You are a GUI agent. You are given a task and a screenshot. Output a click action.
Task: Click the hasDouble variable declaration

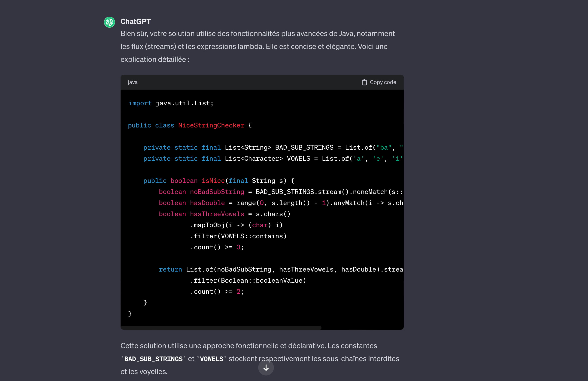pos(207,203)
